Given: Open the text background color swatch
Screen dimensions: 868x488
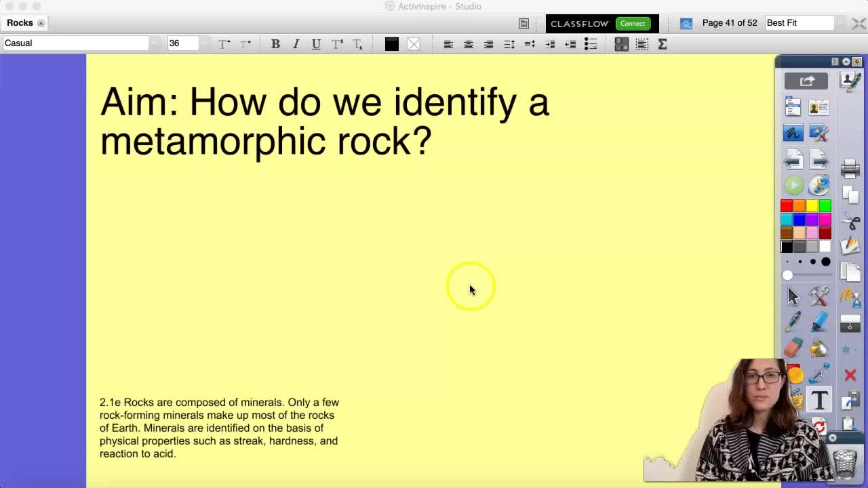Looking at the screenshot, I should [x=414, y=44].
